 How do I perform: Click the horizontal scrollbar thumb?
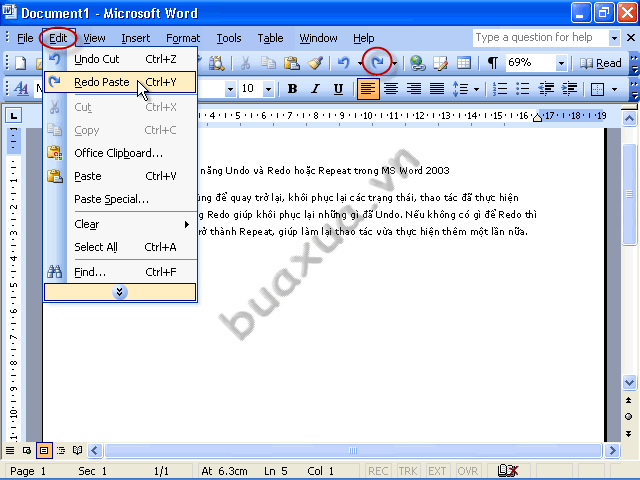(353, 451)
